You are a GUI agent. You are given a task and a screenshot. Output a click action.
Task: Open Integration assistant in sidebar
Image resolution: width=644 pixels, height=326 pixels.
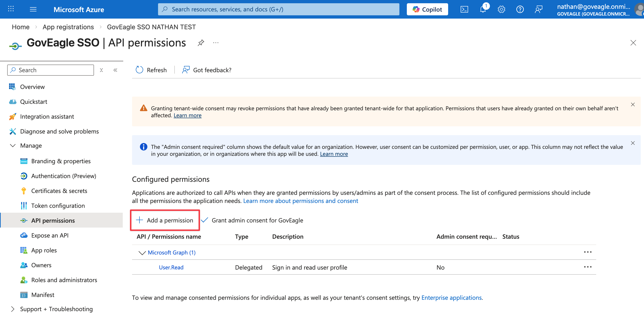click(x=47, y=117)
